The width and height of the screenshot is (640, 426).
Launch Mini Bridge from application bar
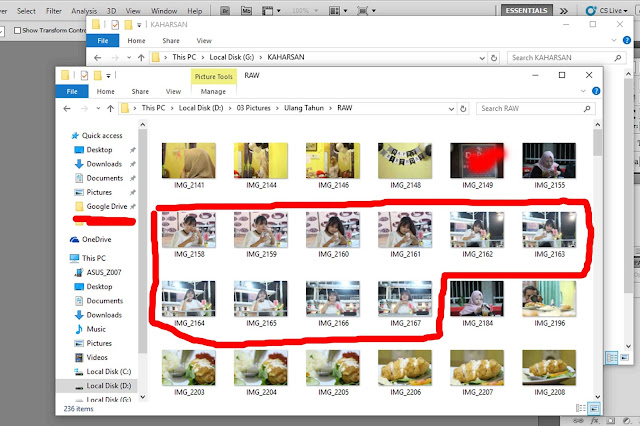click(246, 11)
